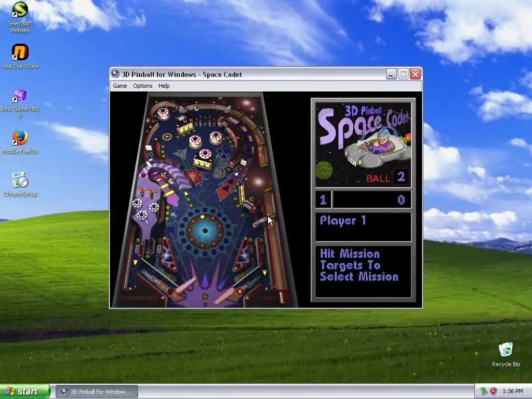Image resolution: width=532 pixels, height=399 pixels.
Task: Click the pinball icon in the title bar
Action: [x=115, y=74]
